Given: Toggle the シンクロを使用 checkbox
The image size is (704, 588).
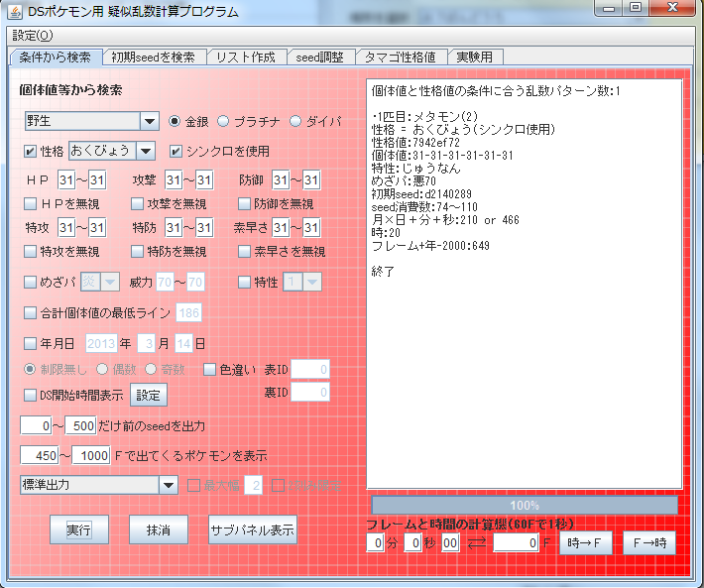Looking at the screenshot, I should 176,152.
